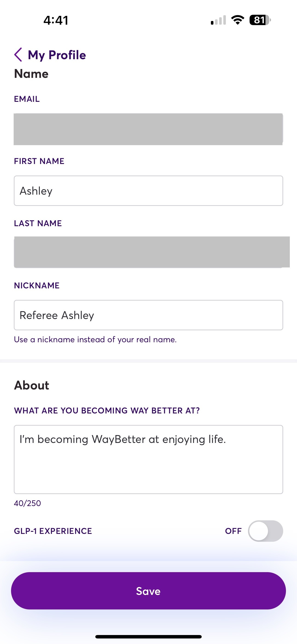Save the profile changes
The height and width of the screenshot is (644, 297).
(x=148, y=591)
